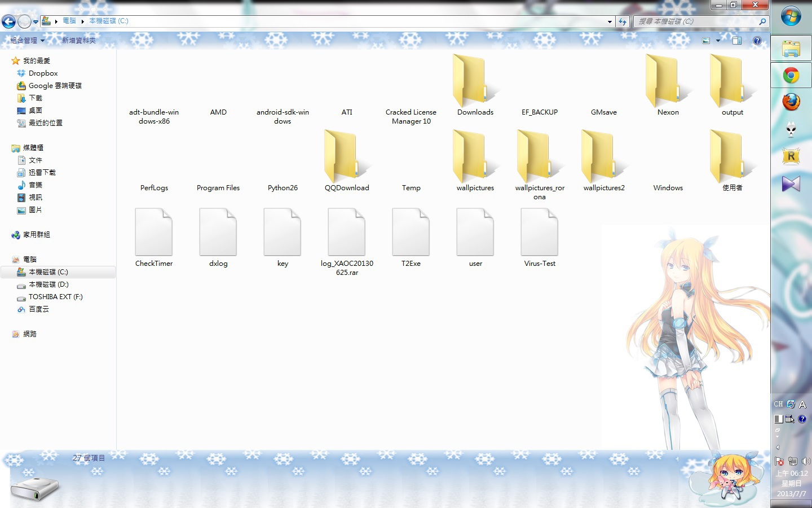The height and width of the screenshot is (508, 812).
Task: Select the Program Files folder name
Action: 218,188
